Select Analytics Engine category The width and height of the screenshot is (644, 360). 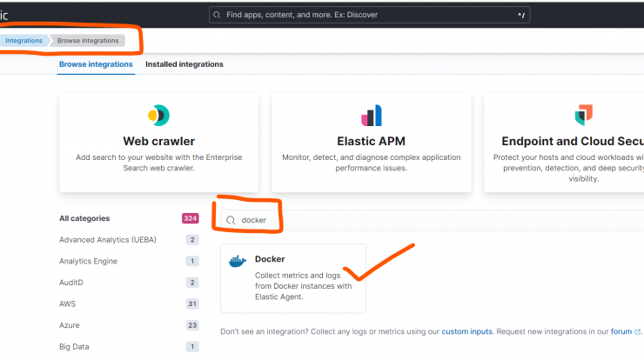click(x=88, y=261)
